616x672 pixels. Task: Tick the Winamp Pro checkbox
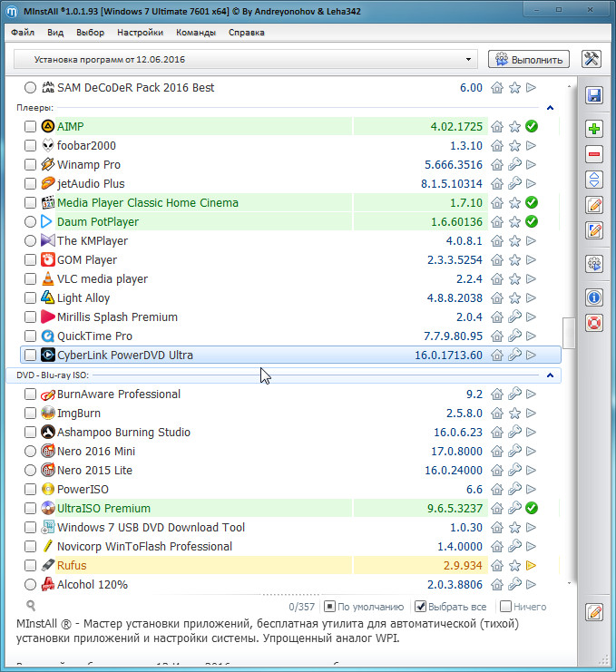point(30,164)
